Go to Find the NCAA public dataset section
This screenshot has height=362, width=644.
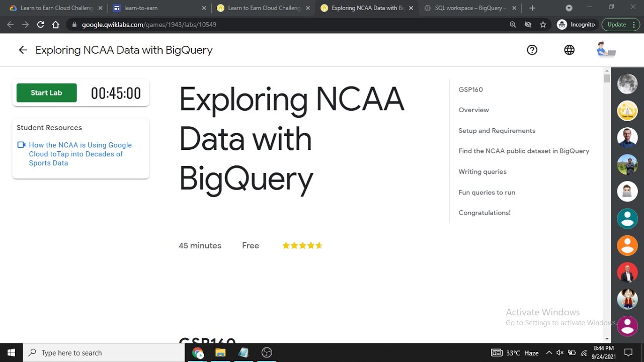524,151
